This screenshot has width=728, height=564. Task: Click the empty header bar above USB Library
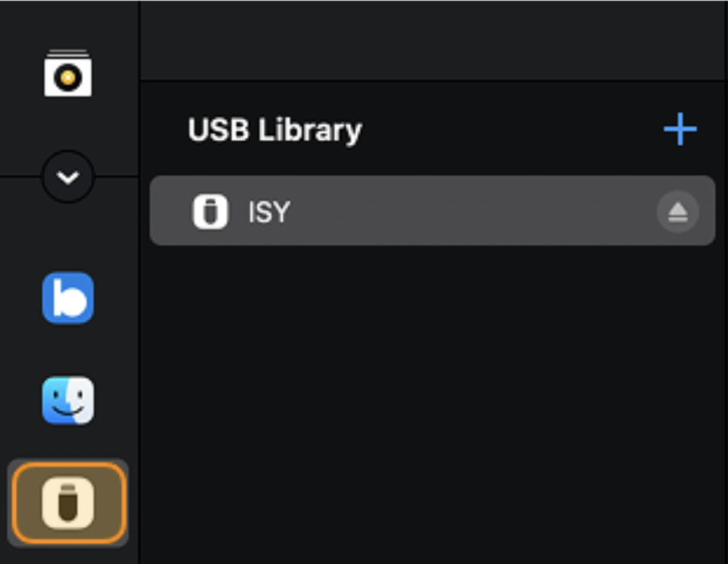(x=432, y=41)
